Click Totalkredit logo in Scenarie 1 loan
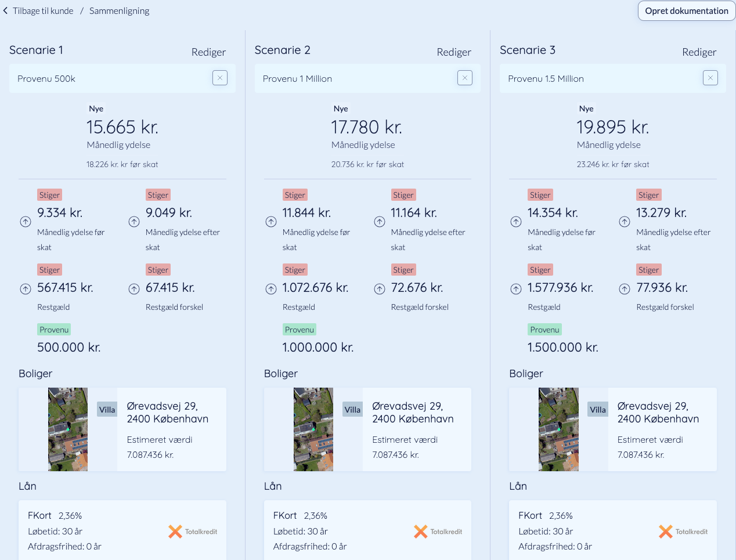The image size is (736, 560). 193,532
